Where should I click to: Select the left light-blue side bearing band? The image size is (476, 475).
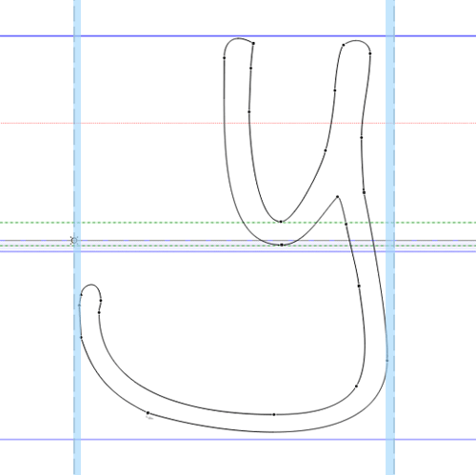[77, 237]
